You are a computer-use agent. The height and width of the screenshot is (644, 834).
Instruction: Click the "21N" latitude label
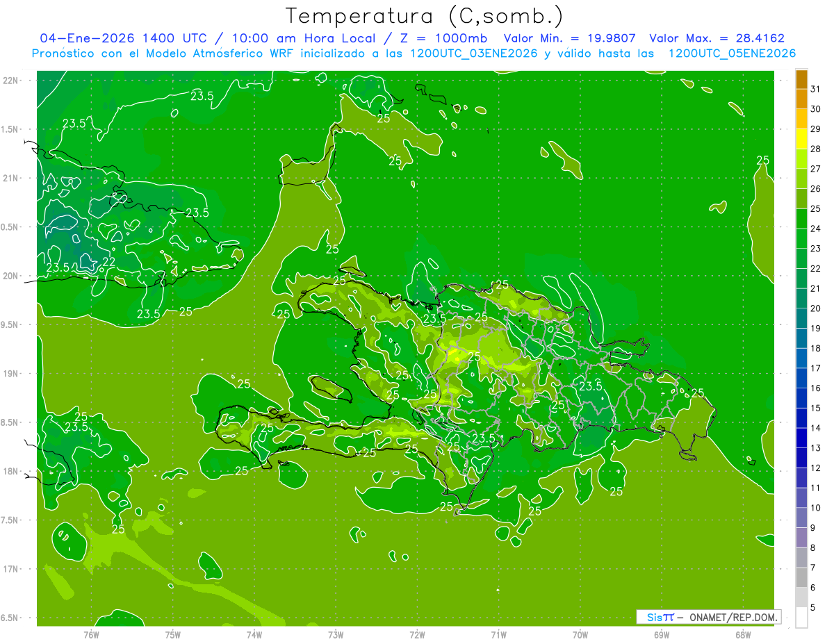tap(10, 178)
